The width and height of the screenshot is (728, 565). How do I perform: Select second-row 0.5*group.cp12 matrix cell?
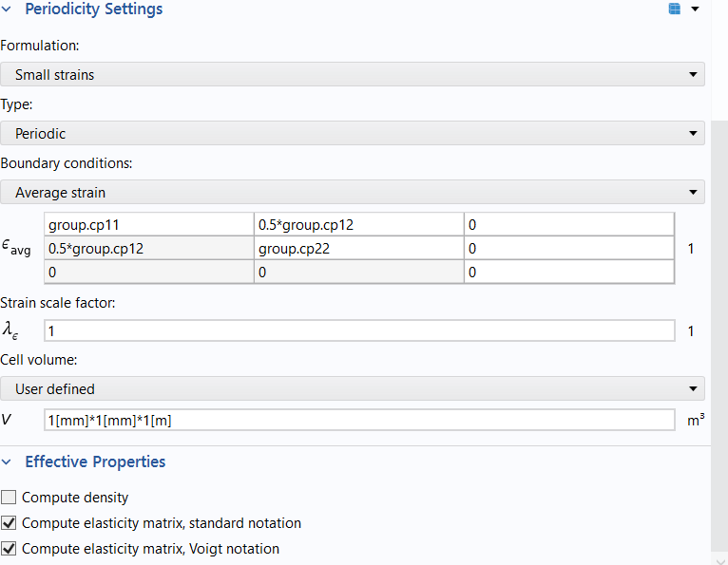[148, 248]
